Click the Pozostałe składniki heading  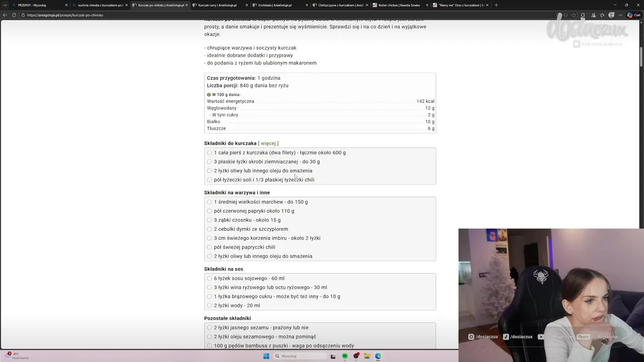227,318
